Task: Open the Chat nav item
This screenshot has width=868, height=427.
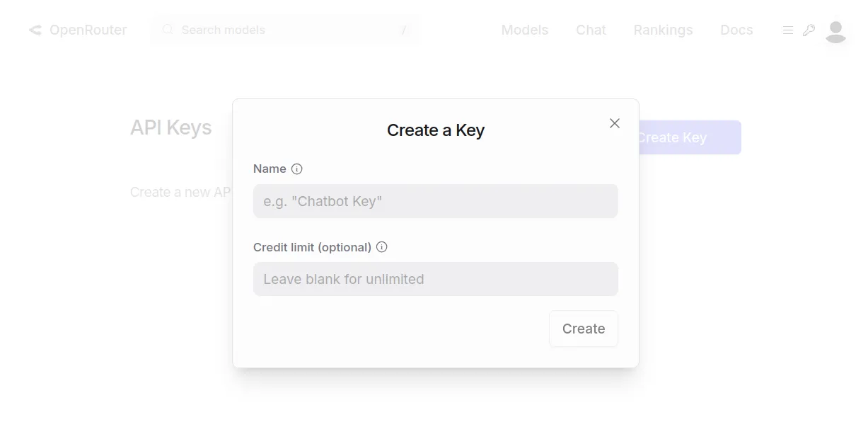Action: tap(591, 30)
